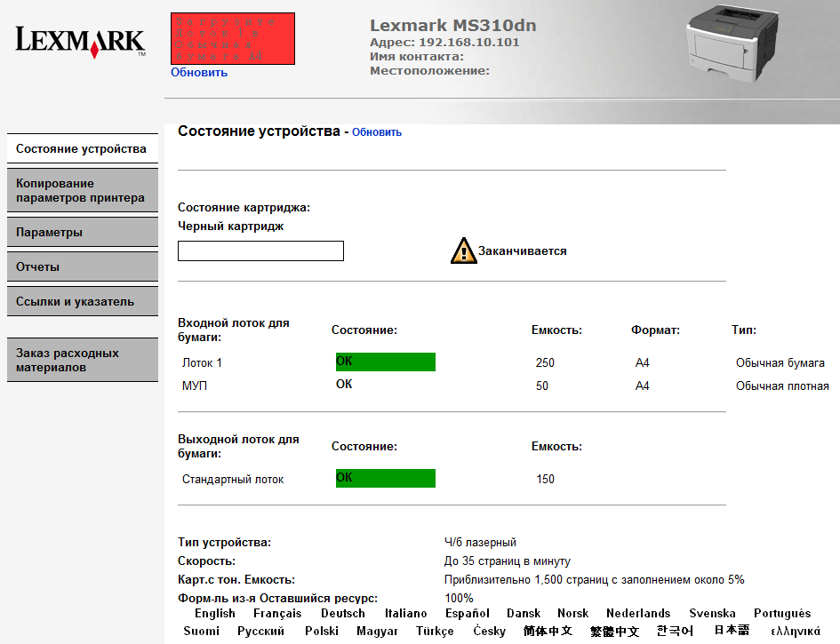Switch language to Français

tap(277, 614)
